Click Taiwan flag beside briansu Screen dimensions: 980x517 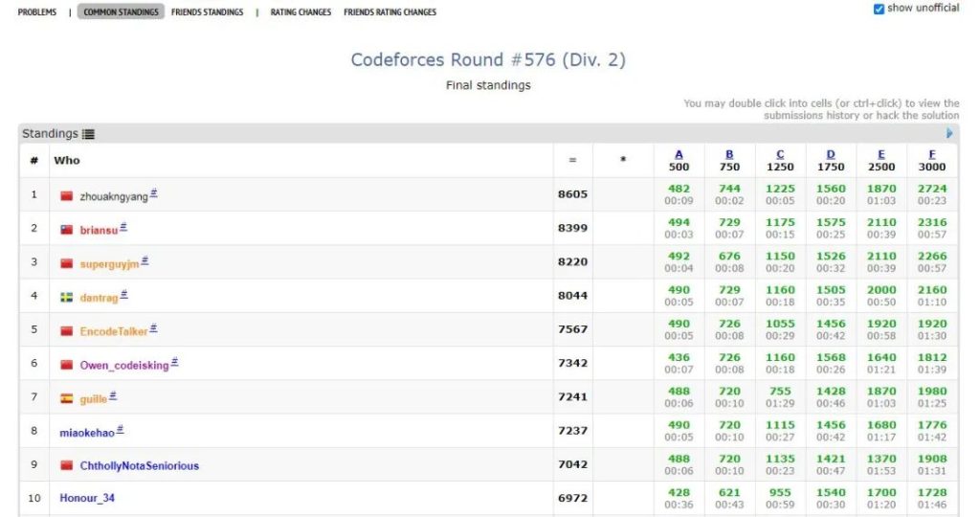[66, 230]
